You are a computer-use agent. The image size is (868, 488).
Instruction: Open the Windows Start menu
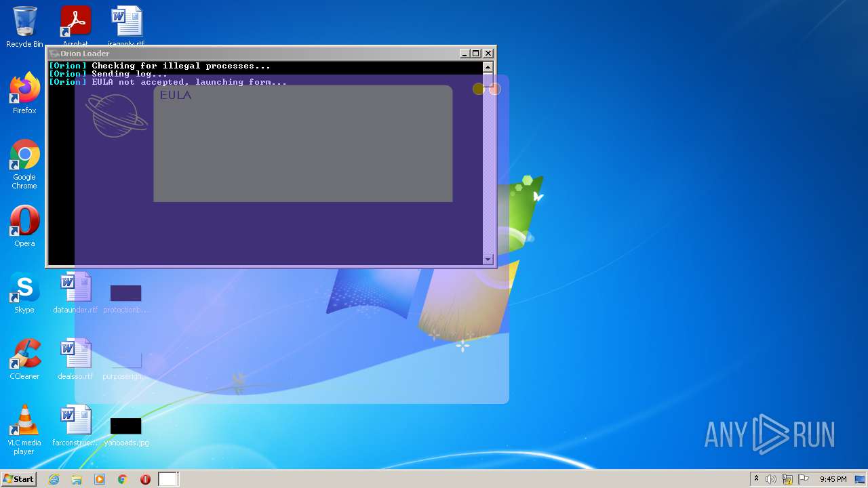[19, 479]
